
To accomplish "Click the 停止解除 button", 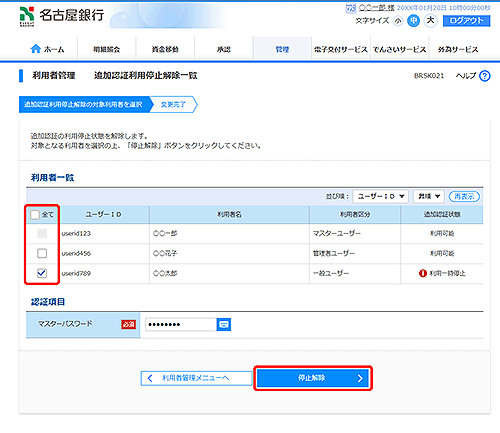I will (313, 378).
